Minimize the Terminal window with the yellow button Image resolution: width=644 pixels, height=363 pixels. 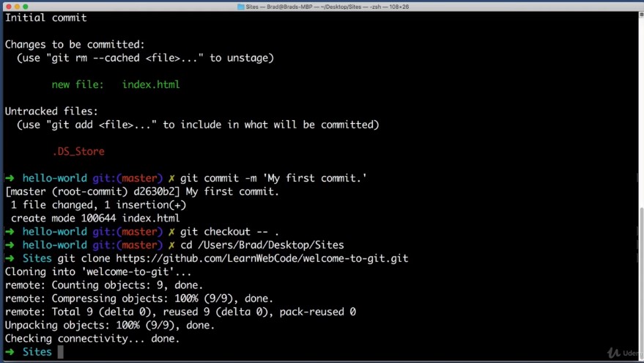tap(18, 6)
